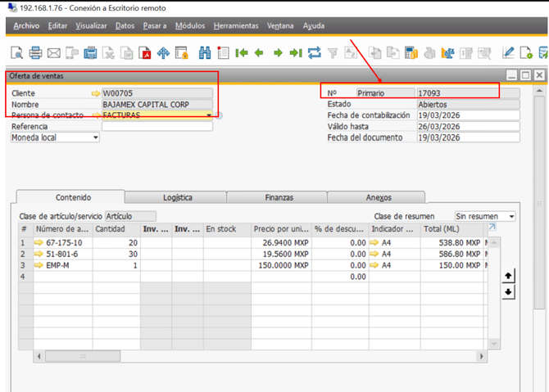Click the Referencia input field
This screenshot has width=549, height=392.
[157, 127]
